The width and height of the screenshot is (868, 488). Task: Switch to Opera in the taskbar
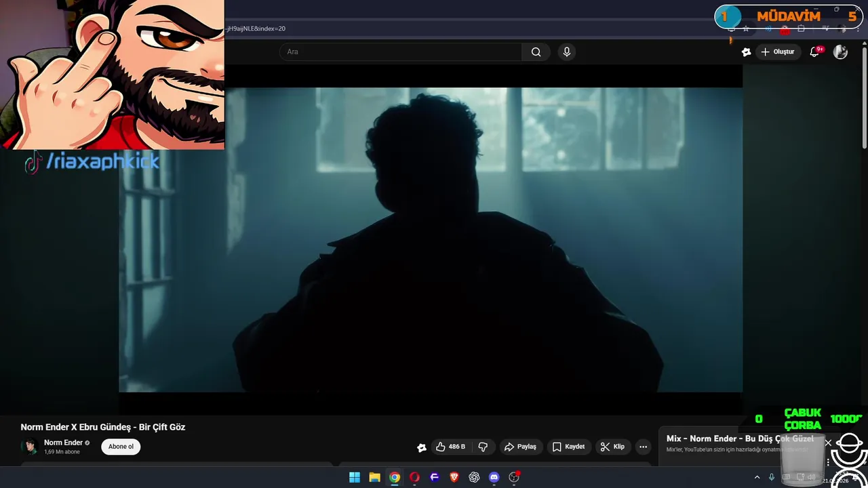[x=414, y=477]
